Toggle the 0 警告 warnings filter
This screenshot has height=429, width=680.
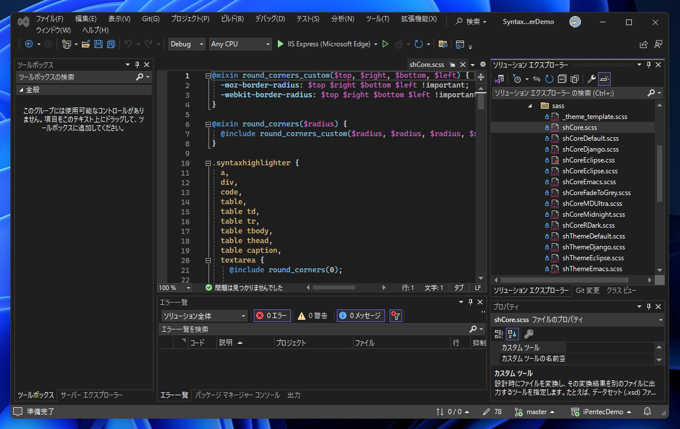pos(314,316)
